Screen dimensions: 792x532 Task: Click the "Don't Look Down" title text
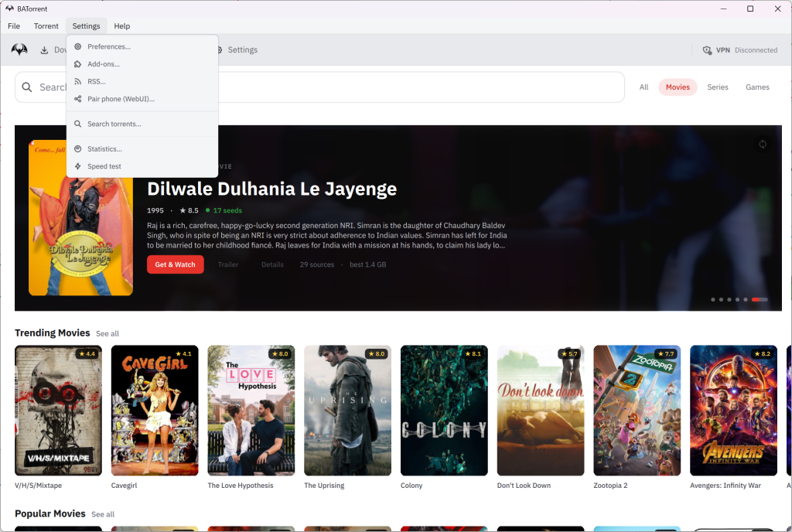click(524, 486)
